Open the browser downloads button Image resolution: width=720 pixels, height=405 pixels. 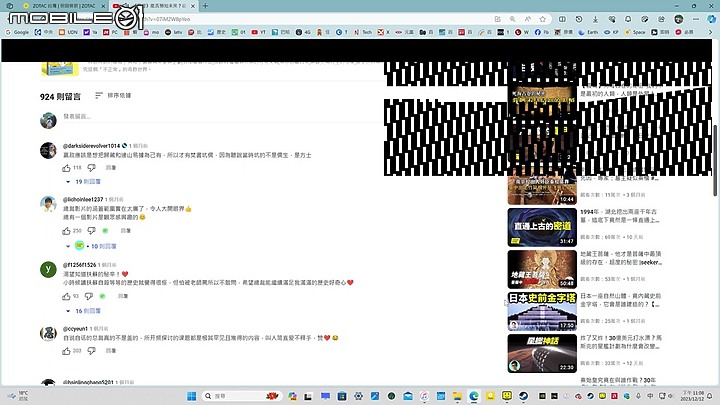[595, 19]
